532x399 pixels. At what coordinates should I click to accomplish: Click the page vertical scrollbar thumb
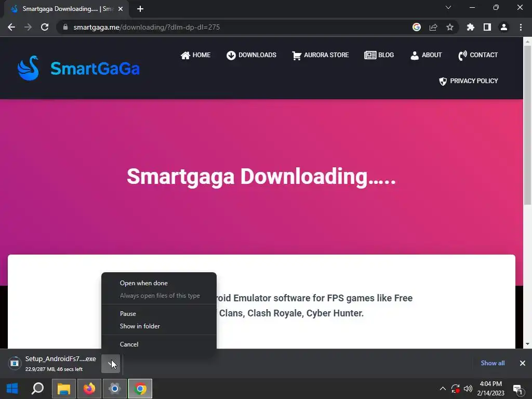point(527,125)
